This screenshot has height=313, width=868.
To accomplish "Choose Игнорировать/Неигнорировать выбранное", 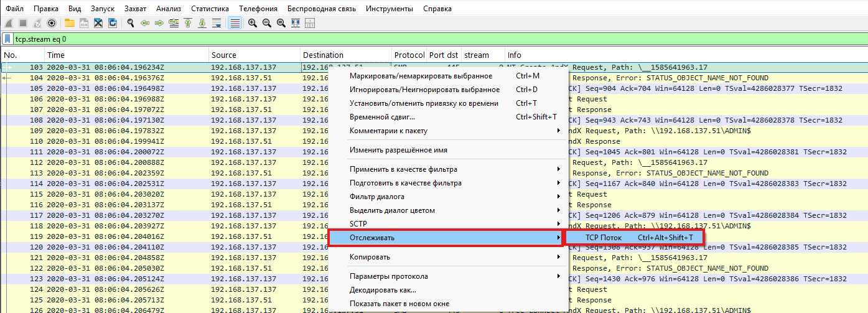I will click(447, 90).
